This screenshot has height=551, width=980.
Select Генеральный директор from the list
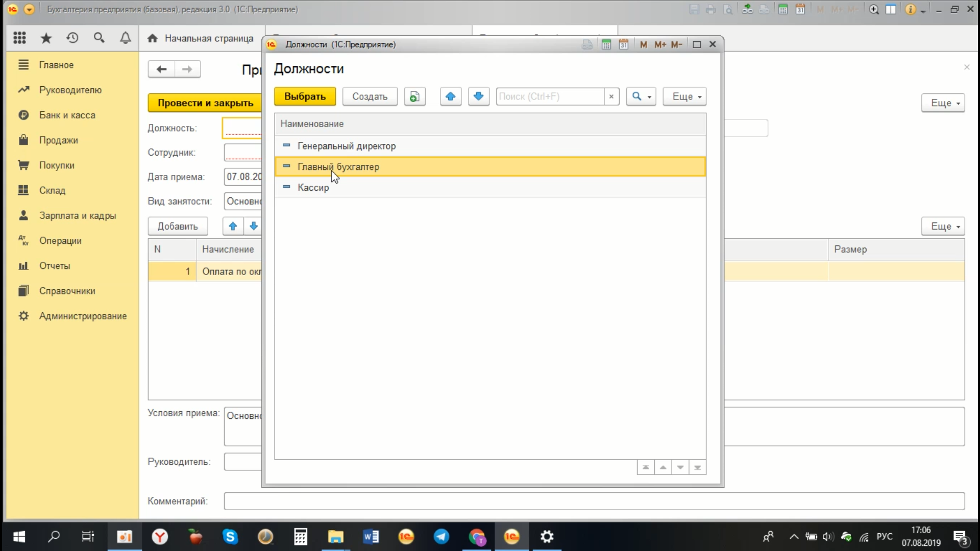[347, 146]
